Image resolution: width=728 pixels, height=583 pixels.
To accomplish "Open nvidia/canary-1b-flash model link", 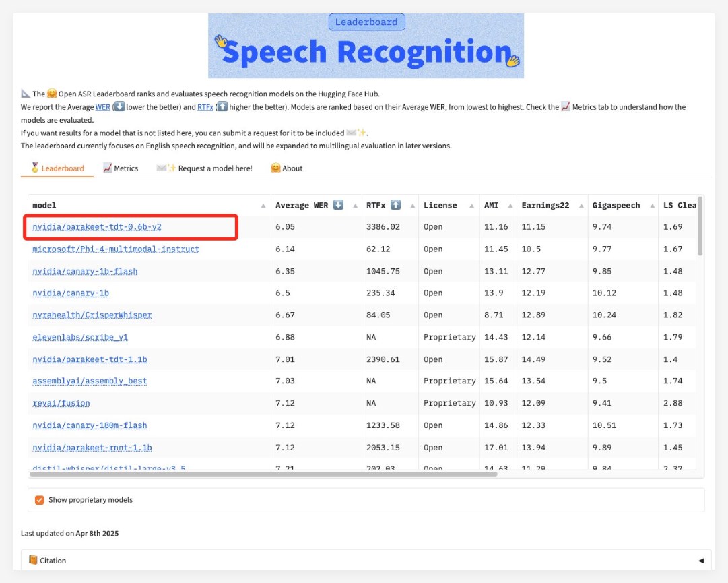I will pyautogui.click(x=85, y=272).
